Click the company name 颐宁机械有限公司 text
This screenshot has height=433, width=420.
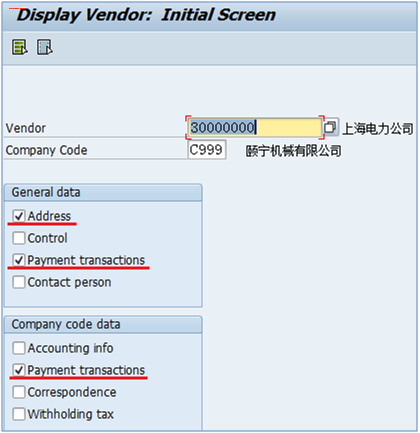(x=293, y=151)
